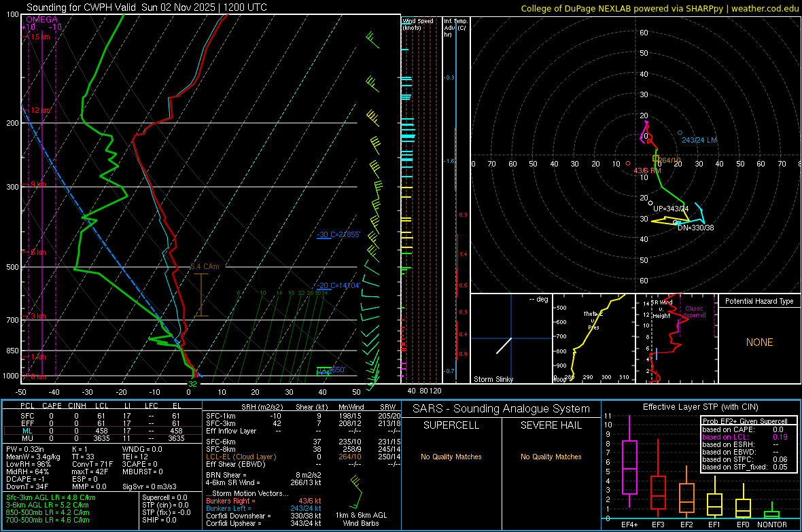Select the Bunkers Left = 243/24 kt line
The width and height of the screenshot is (802, 532).
click(264, 508)
